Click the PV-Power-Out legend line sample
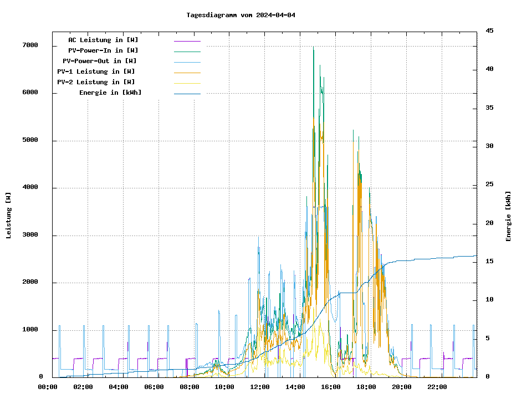532x399 pixels. (x=187, y=62)
